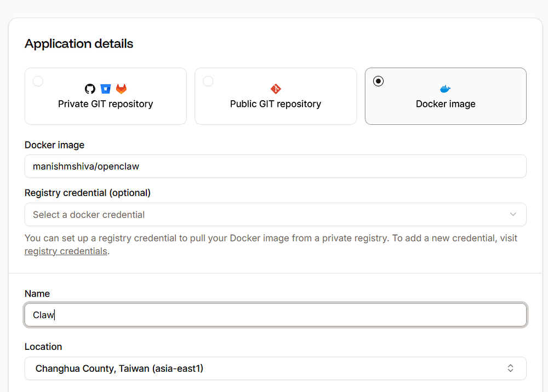548x392 pixels.
Task: Open the registry credentials link
Action: click(x=65, y=251)
